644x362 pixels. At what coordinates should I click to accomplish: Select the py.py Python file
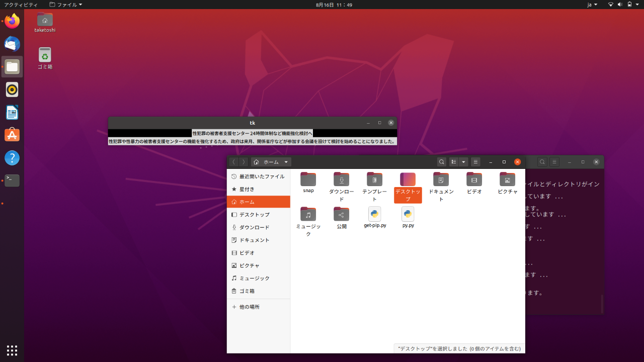tap(408, 214)
